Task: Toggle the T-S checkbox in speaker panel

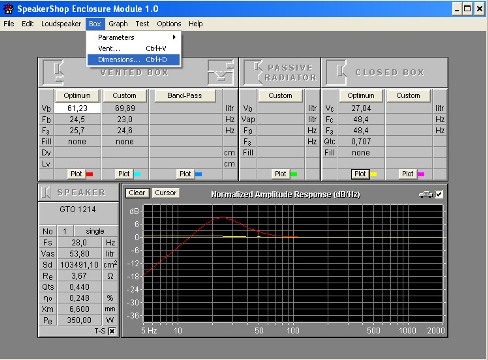Action: 112,331
